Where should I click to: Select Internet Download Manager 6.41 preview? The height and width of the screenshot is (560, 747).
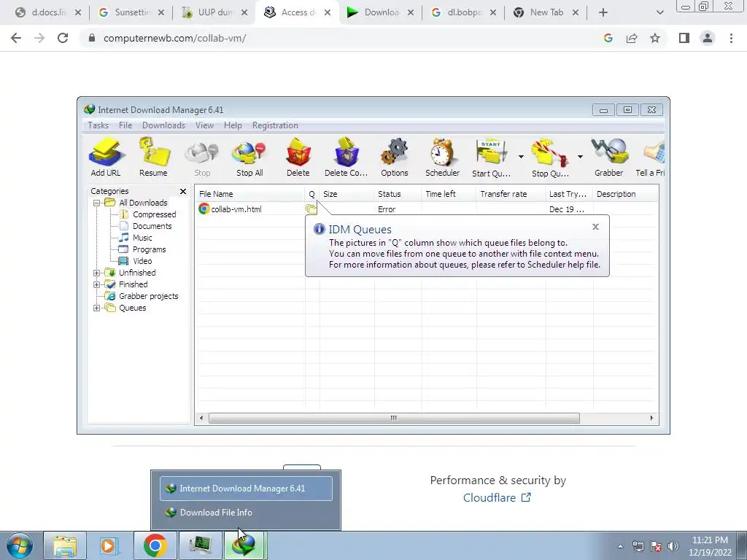(x=246, y=489)
